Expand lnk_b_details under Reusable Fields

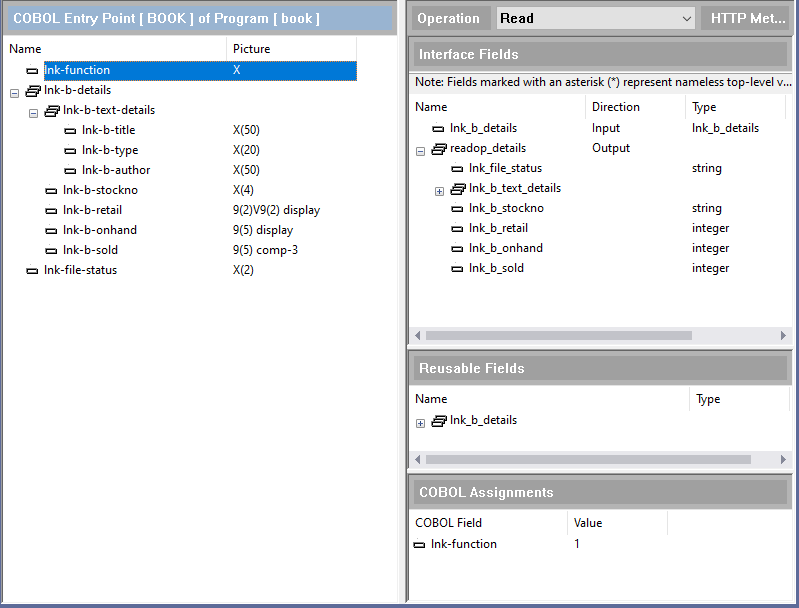click(x=420, y=423)
